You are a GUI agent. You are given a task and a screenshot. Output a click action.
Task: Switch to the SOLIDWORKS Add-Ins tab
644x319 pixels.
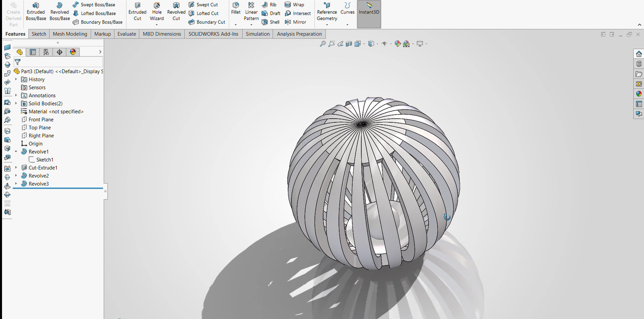click(214, 34)
